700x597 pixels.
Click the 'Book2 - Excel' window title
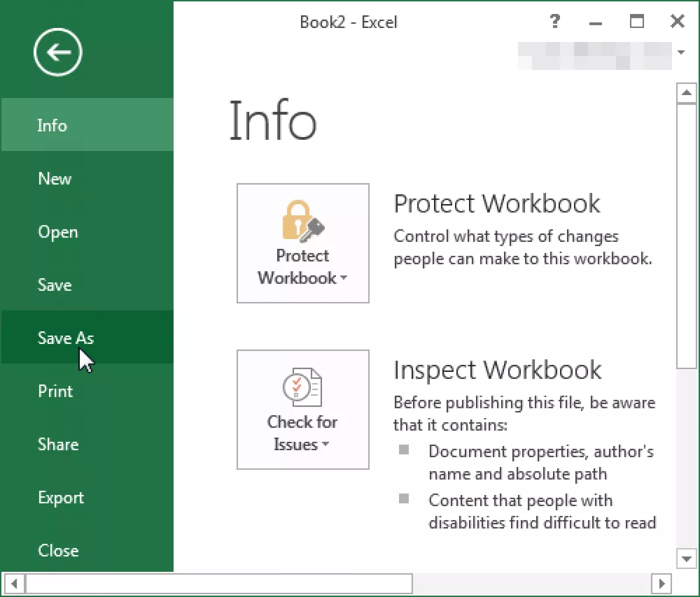pyautogui.click(x=348, y=22)
